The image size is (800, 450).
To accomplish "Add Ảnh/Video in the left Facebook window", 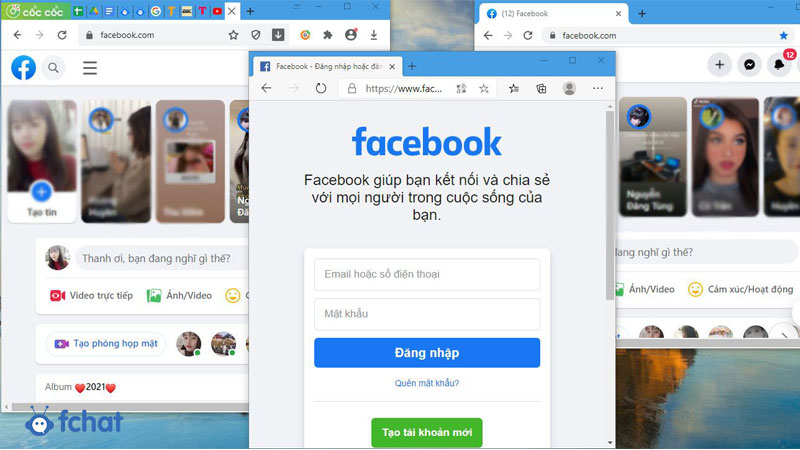I will pyautogui.click(x=179, y=295).
